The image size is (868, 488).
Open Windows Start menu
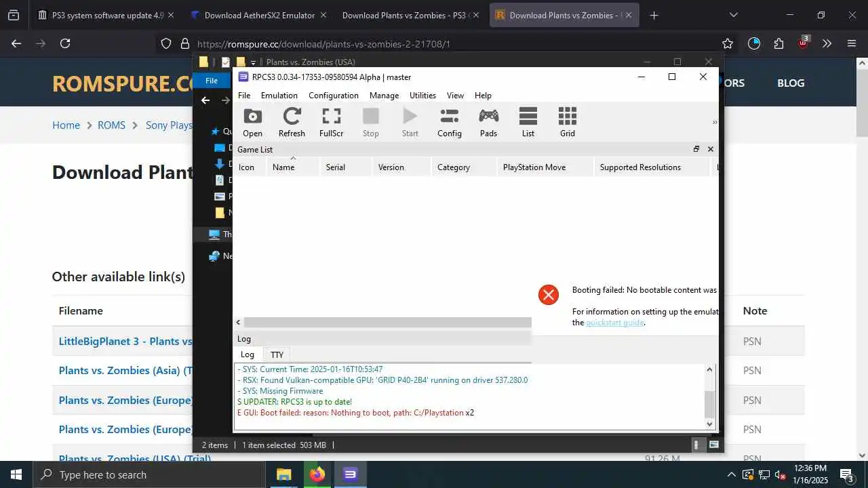pos(16,474)
